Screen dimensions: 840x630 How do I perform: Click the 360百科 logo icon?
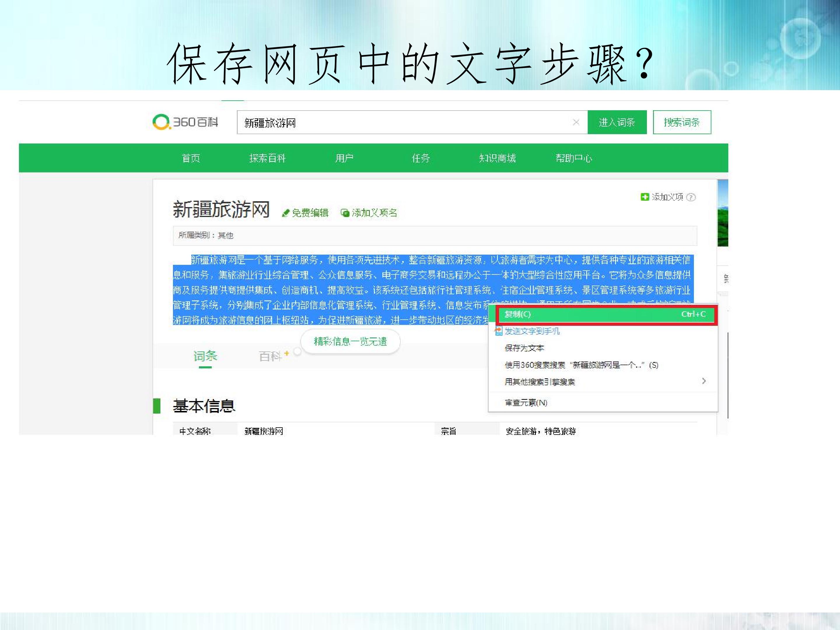pos(161,122)
